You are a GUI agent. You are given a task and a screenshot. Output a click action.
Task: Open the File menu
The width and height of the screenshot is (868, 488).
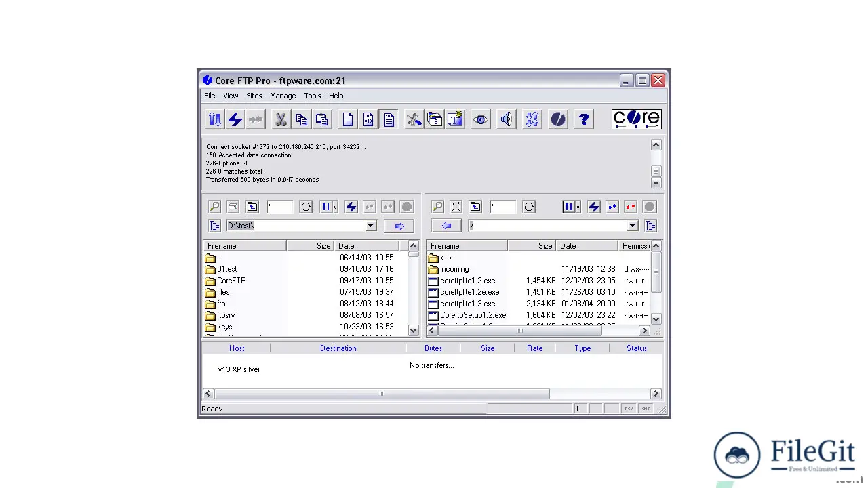210,96
